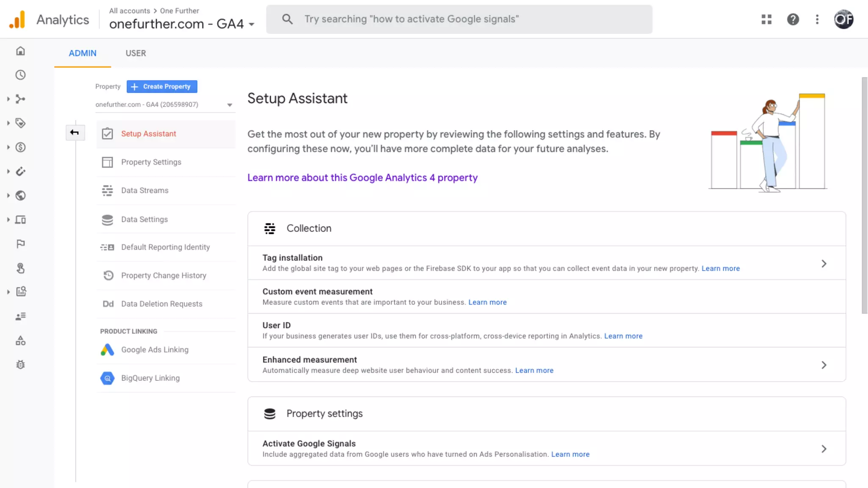The image size is (868, 488).
Task: Open the Realtime clock icon
Action: [x=20, y=75]
